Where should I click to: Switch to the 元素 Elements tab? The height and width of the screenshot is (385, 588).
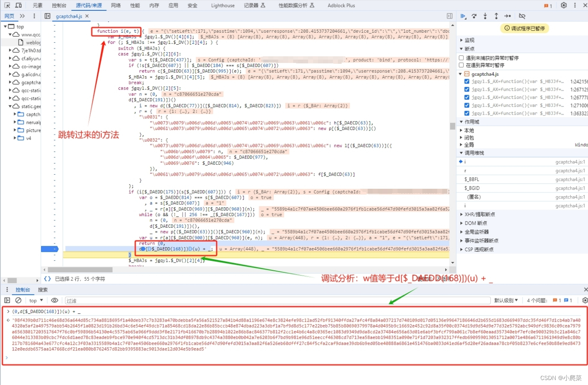(x=38, y=5)
